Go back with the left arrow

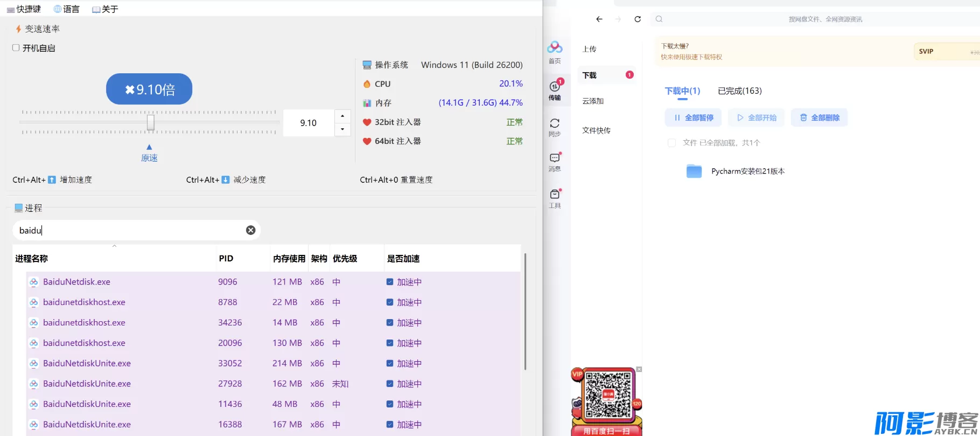[x=599, y=19]
